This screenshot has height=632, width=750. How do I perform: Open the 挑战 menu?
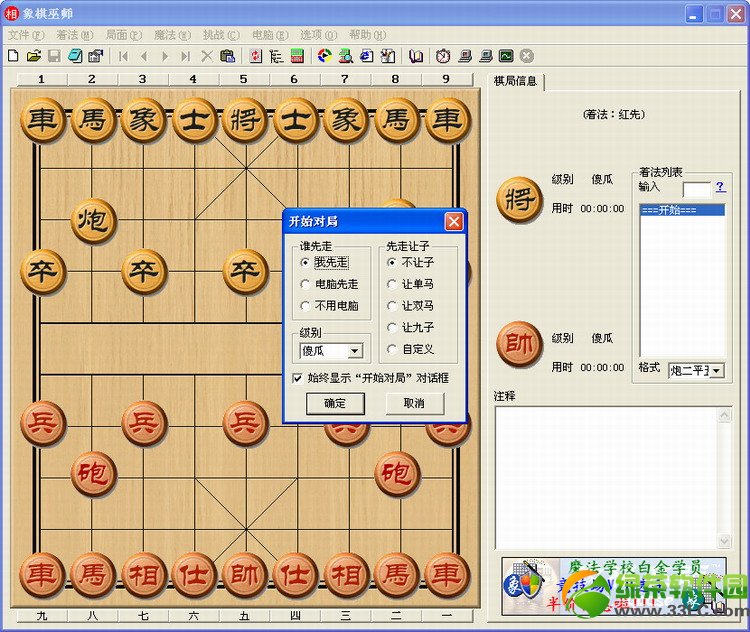coord(221,35)
